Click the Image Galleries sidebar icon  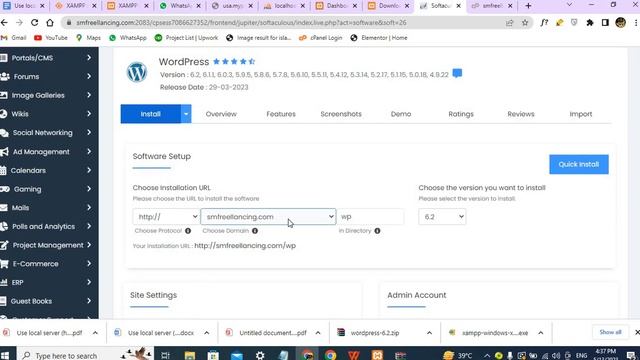tap(4, 95)
